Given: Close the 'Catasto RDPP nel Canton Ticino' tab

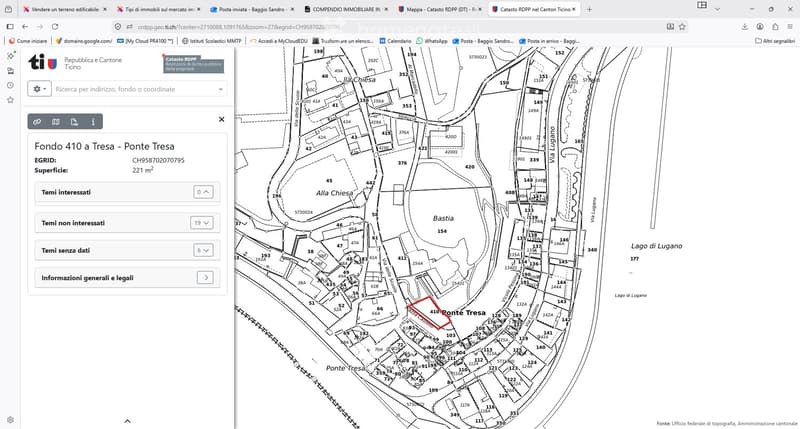Looking at the screenshot, I should pyautogui.click(x=573, y=9).
